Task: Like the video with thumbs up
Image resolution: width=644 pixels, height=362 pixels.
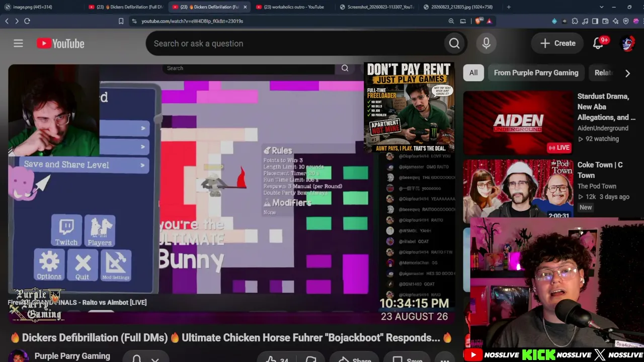Action: 271,359
